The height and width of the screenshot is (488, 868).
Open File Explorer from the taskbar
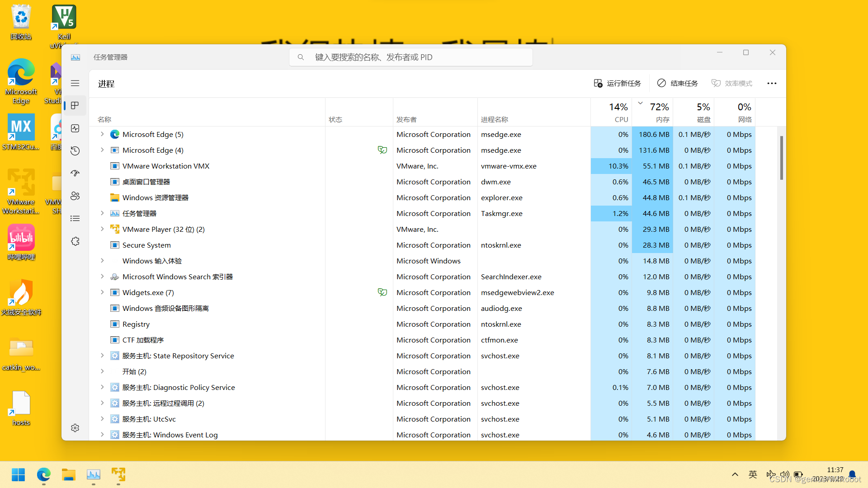69,474
